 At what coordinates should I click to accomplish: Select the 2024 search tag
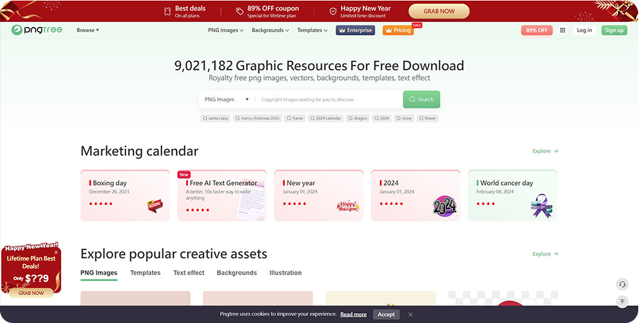coord(382,119)
